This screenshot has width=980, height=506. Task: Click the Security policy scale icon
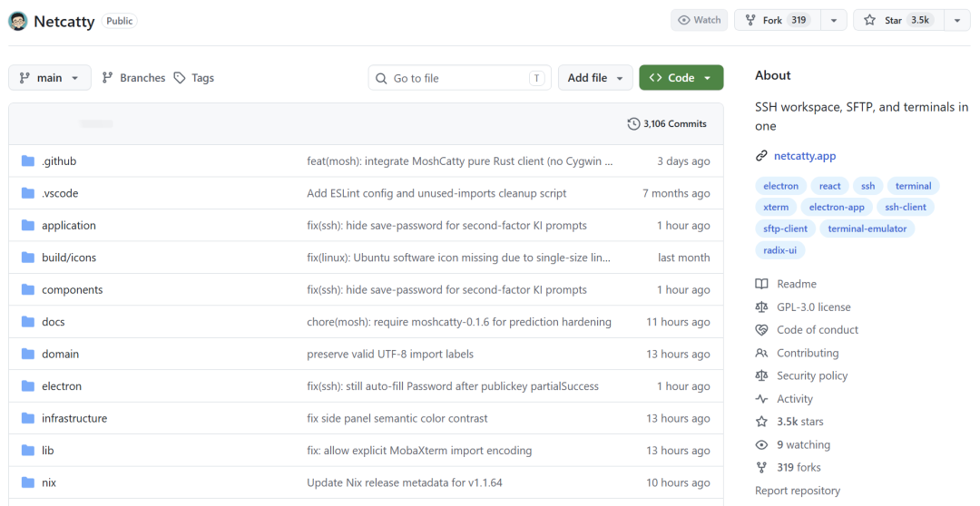click(x=761, y=376)
